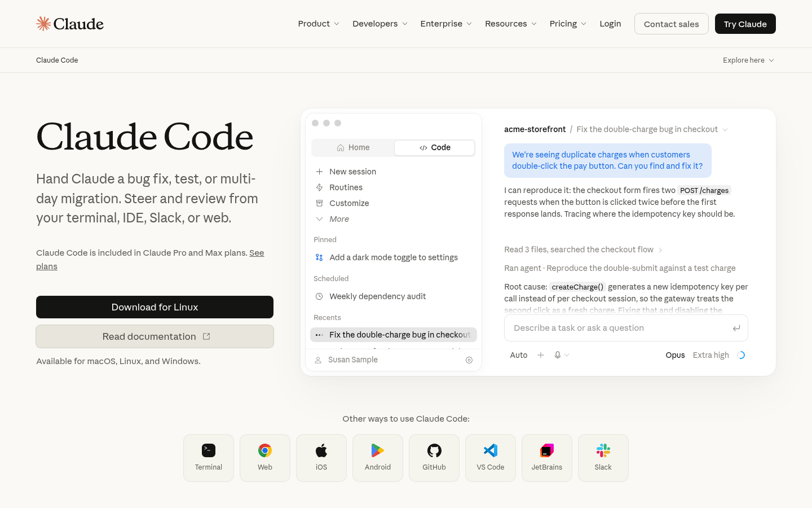Open the Fix the double-charge bug recent session

[x=394, y=335]
